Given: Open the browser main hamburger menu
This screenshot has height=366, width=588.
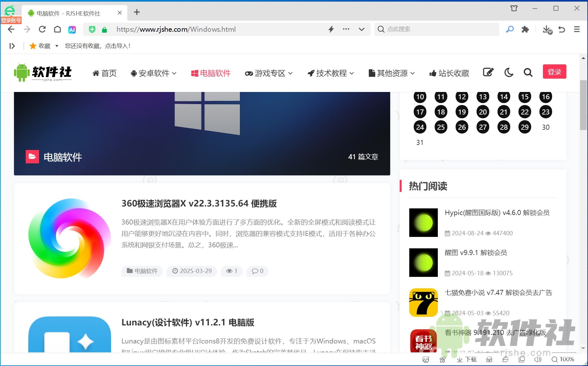Looking at the screenshot, I should click(577, 29).
